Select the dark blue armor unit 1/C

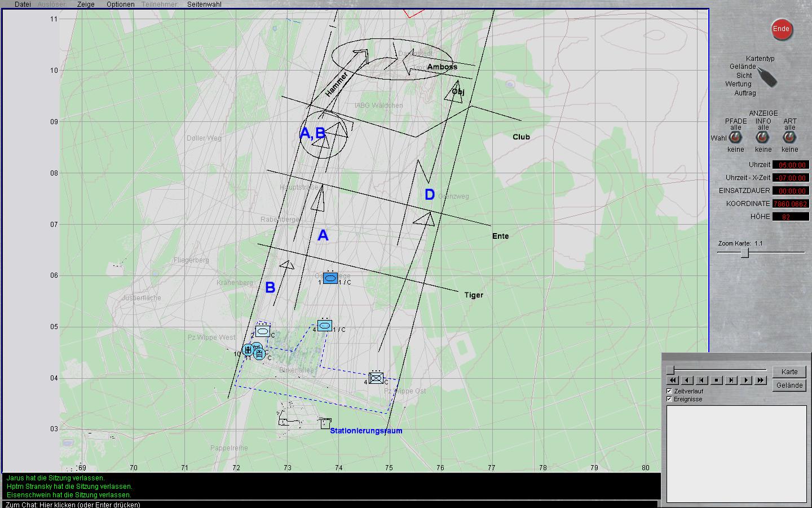(x=330, y=278)
